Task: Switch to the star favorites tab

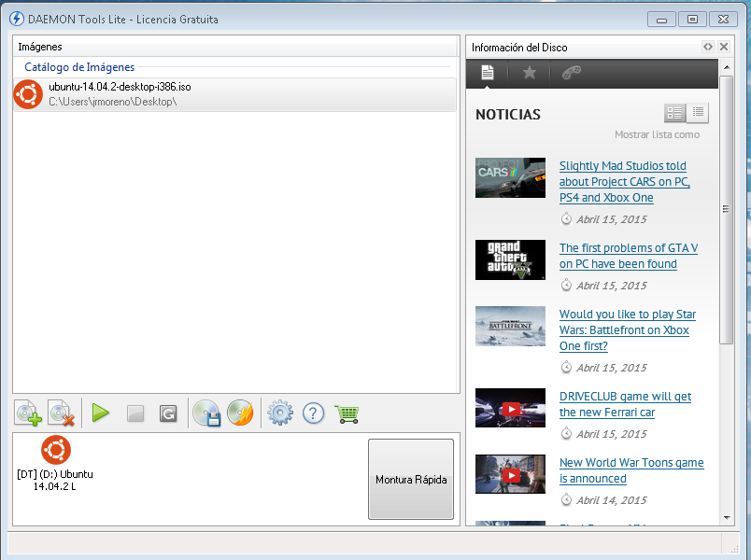Action: click(531, 73)
